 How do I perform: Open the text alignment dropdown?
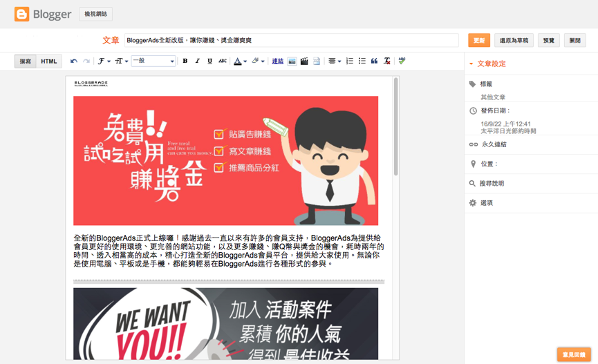tap(335, 61)
